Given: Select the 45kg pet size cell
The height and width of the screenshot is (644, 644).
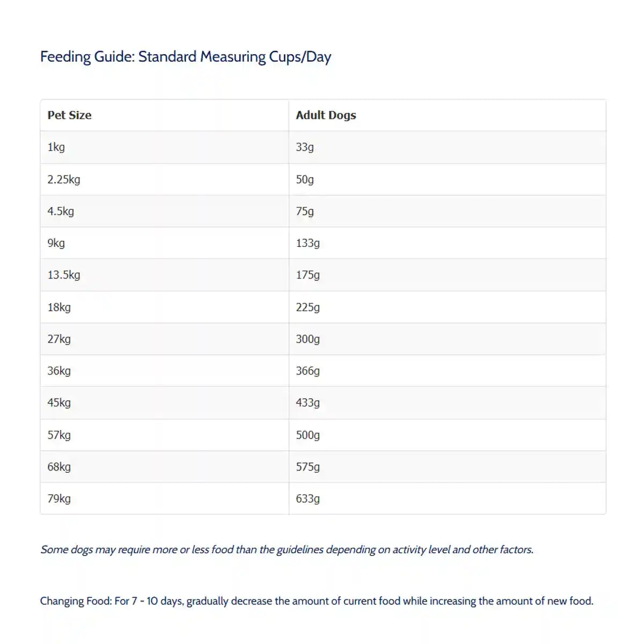Looking at the screenshot, I should [x=59, y=402].
